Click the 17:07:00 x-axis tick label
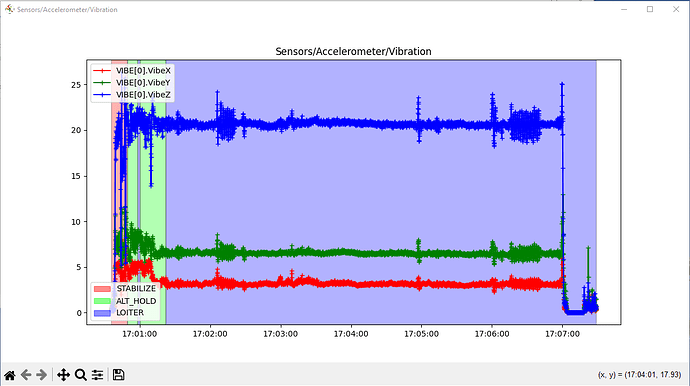Image resolution: width=690 pixels, height=386 pixels. click(x=562, y=334)
